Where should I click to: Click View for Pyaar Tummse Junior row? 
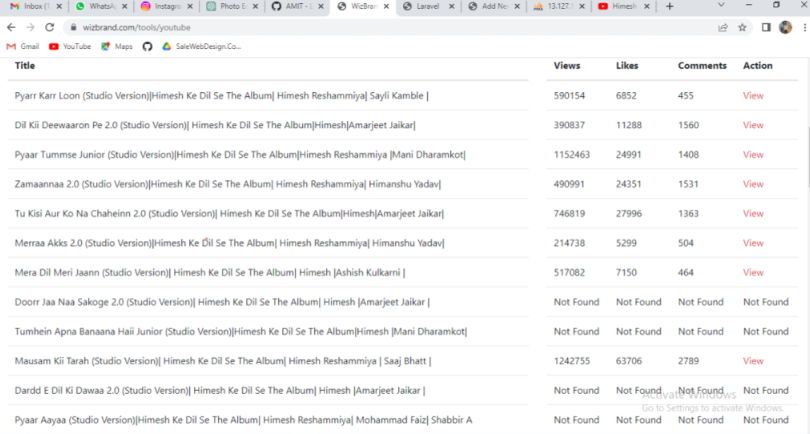click(753, 154)
